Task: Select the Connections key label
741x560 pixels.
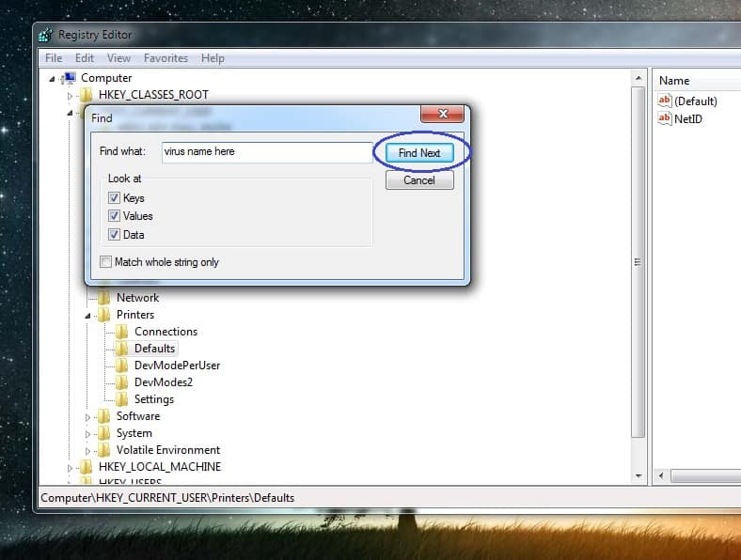Action: 166,332
